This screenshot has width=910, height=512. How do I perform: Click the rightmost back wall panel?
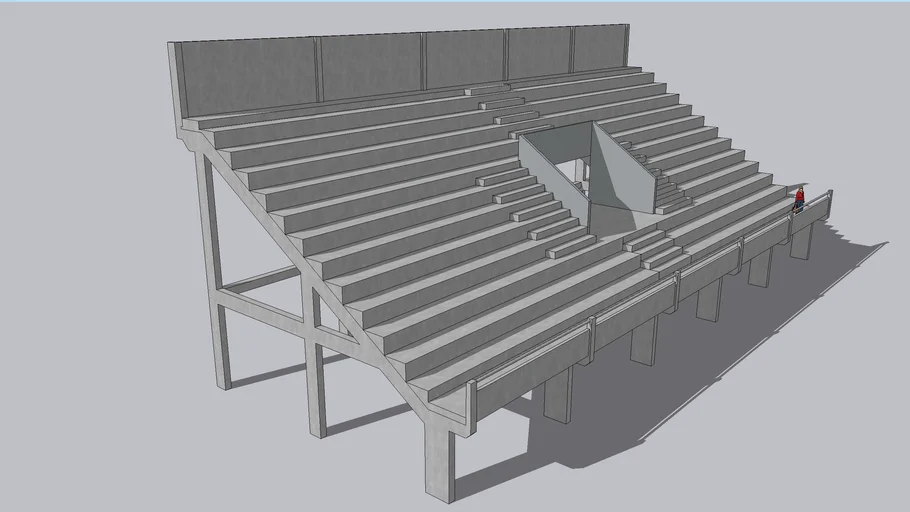click(600, 50)
